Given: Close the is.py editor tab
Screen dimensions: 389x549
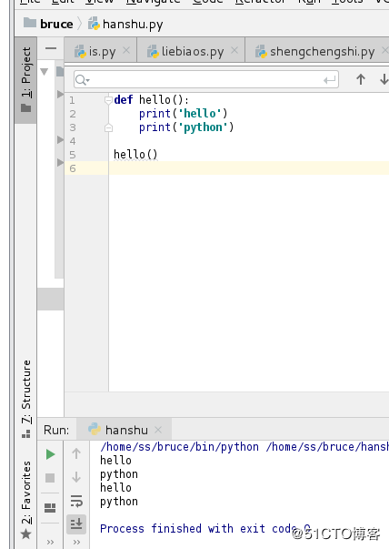Looking at the screenshot, I should [126, 50].
